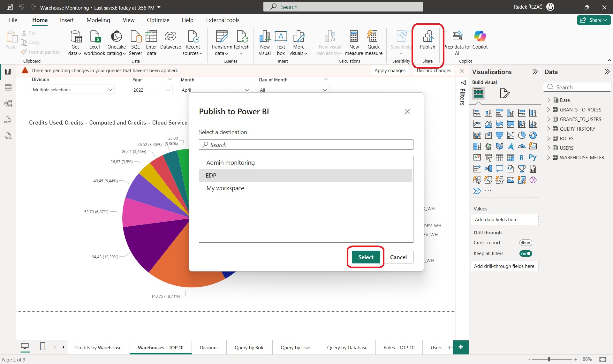The image size is (613, 364).
Task: Expand the QUERY_HISTORY table
Action: [x=549, y=129]
